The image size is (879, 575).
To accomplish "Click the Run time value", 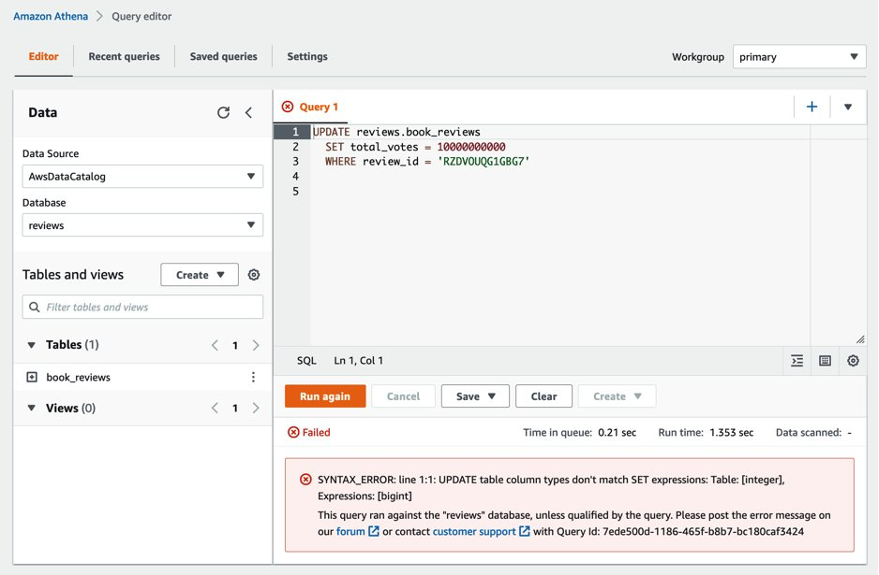I will (732, 432).
